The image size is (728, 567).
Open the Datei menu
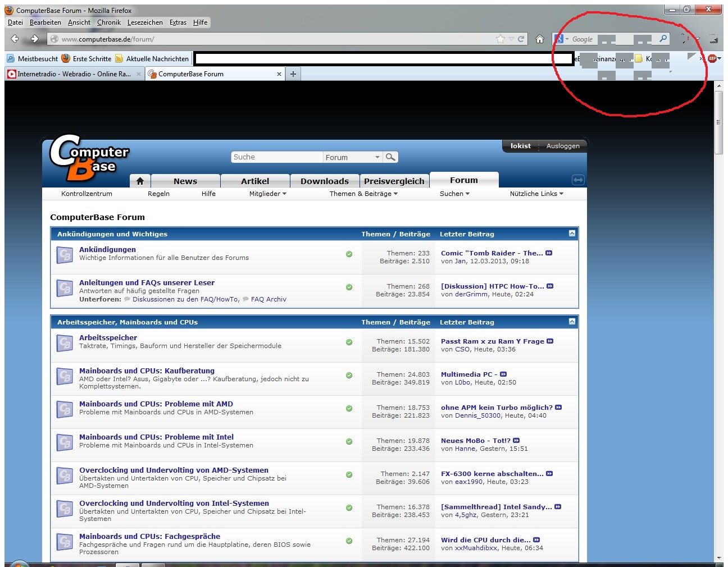coord(16,22)
